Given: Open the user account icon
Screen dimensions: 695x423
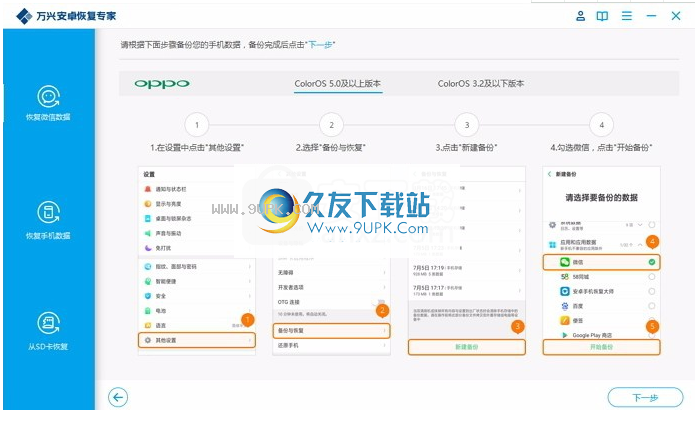Looking at the screenshot, I should coord(580,16).
